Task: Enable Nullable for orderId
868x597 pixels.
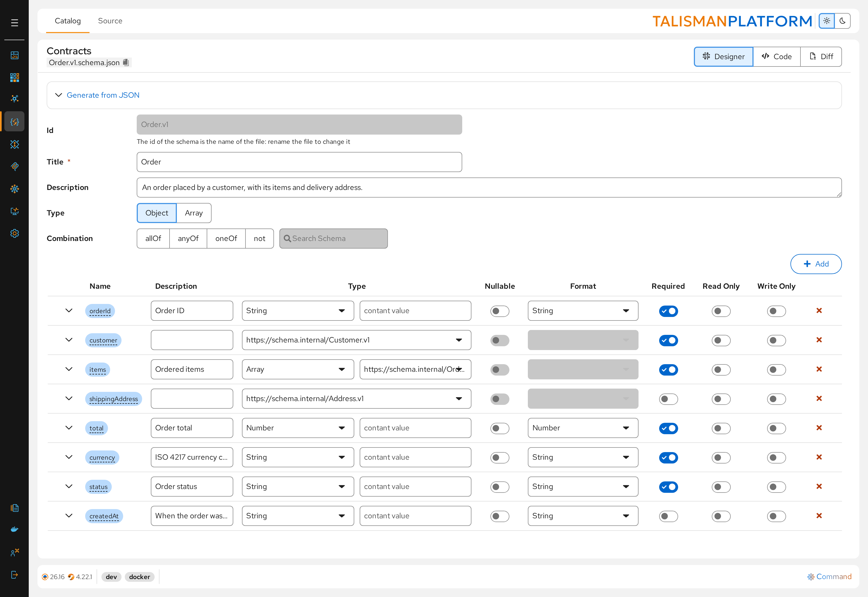Action: [500, 311]
